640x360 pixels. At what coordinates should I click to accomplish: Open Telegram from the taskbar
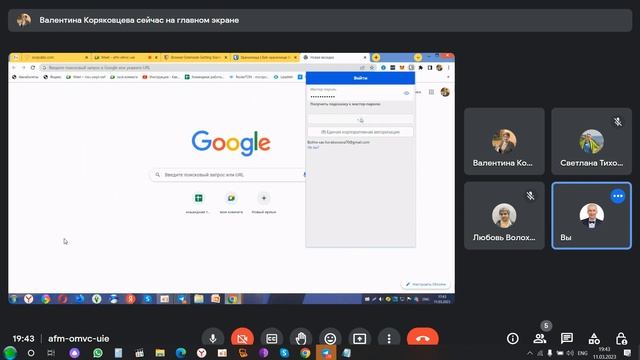tap(326, 353)
